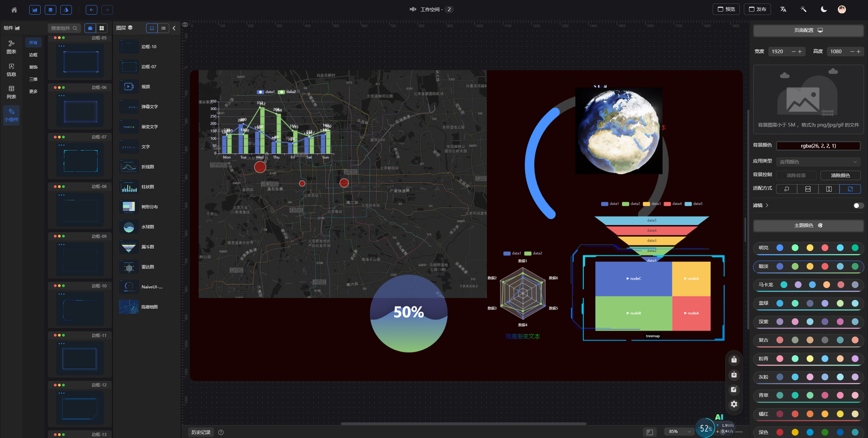The image size is (868, 438).
Task: Select the last fit-mode option (full fill)
Action: 850,189
